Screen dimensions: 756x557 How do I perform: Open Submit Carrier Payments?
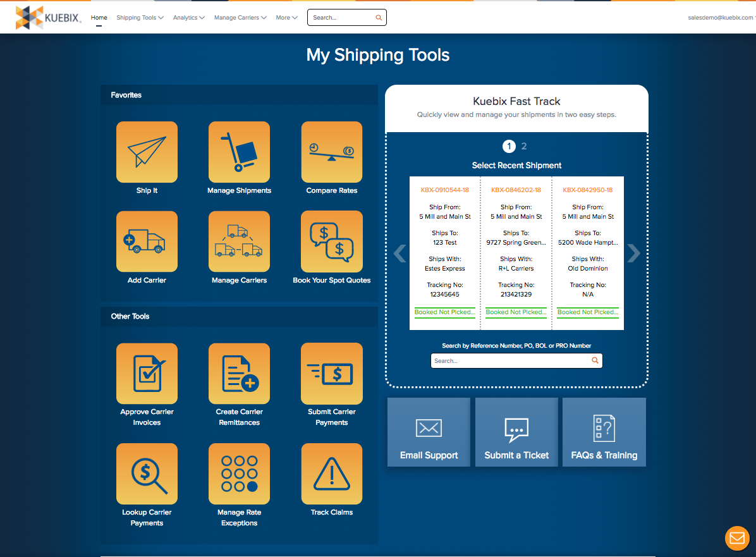pos(331,374)
